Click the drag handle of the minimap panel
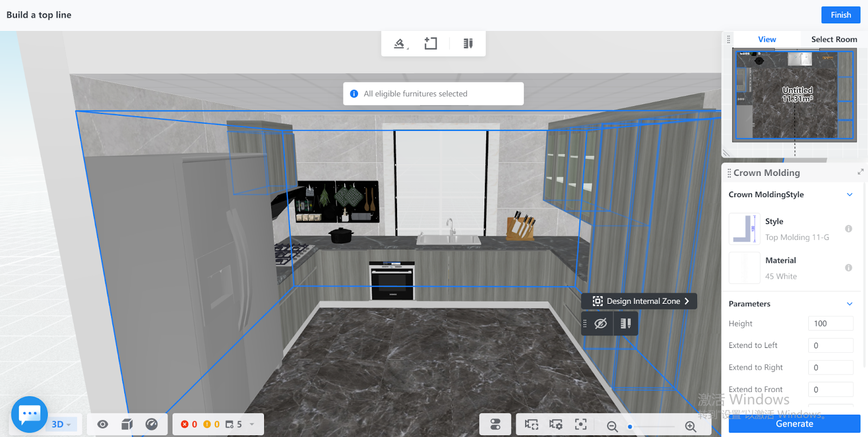Screen dimensions: 868x437 [729, 40]
